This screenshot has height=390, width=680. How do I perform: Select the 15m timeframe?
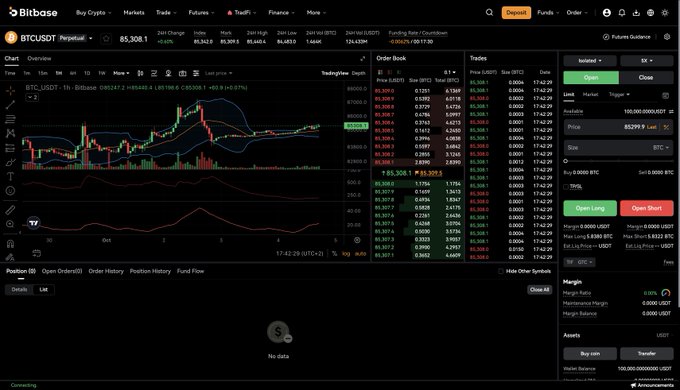pos(42,73)
